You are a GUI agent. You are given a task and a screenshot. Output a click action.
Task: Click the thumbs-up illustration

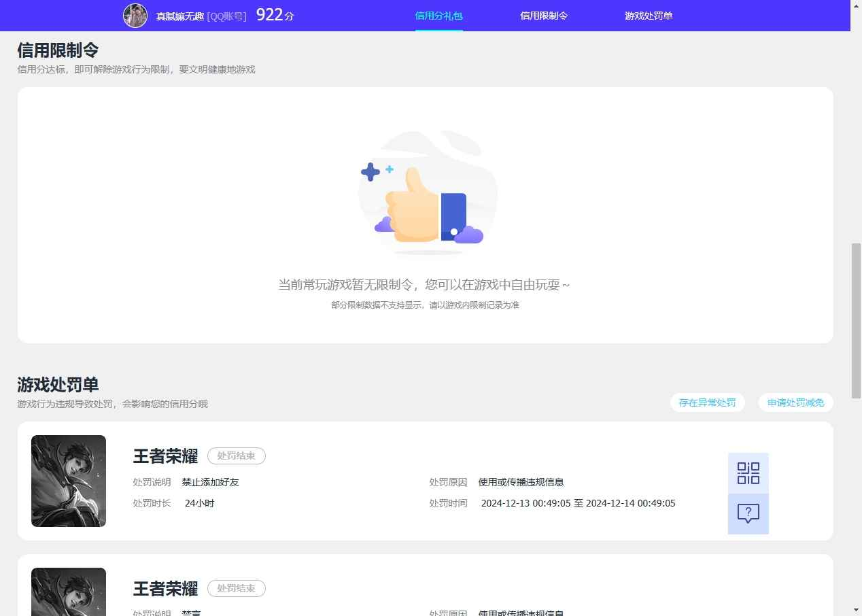tap(428, 193)
